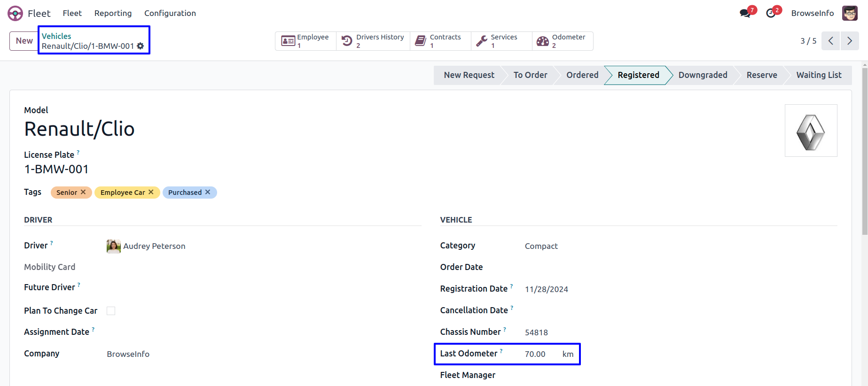Click the gear actions icon beside Renault/Clio/1-BMW-001
Screen dimensions: 868x386
tap(140, 46)
